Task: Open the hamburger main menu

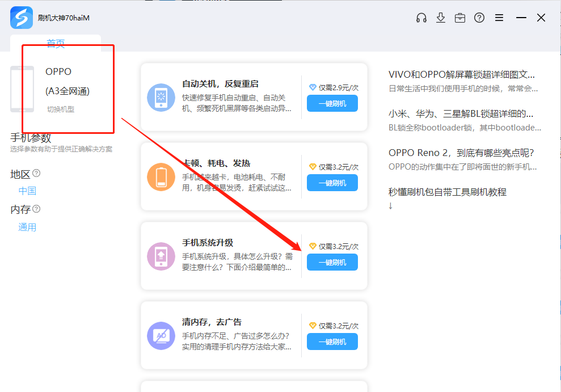Action: [x=499, y=18]
